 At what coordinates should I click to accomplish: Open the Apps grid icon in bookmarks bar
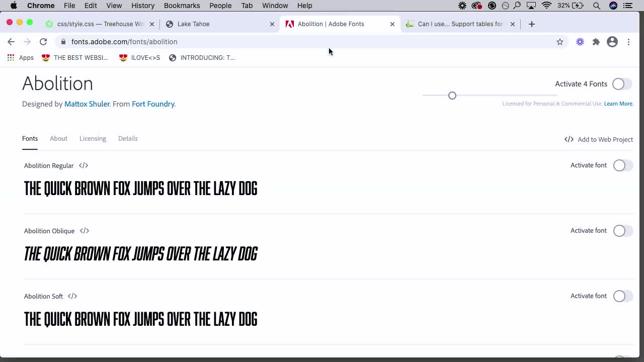point(11,57)
